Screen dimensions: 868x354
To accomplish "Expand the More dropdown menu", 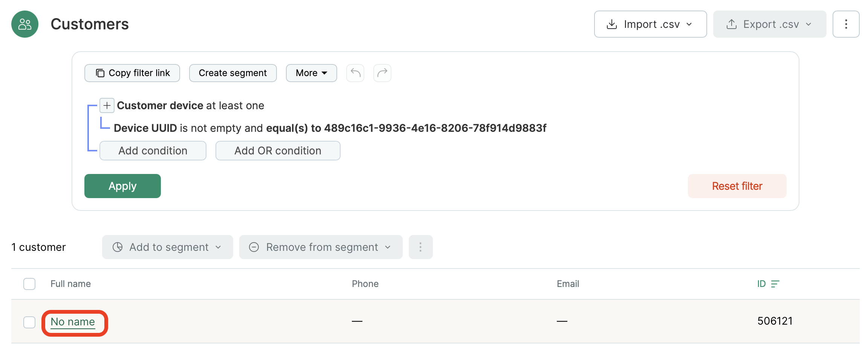I will (311, 73).
